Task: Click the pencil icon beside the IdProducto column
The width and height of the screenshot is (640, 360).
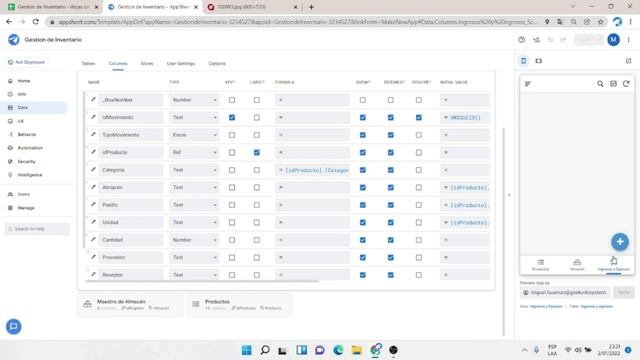Action: point(93,152)
